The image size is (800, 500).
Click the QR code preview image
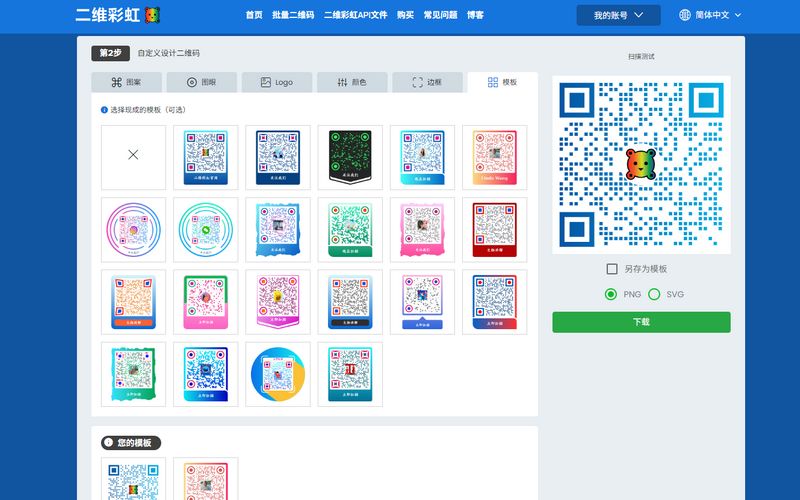coord(641,164)
